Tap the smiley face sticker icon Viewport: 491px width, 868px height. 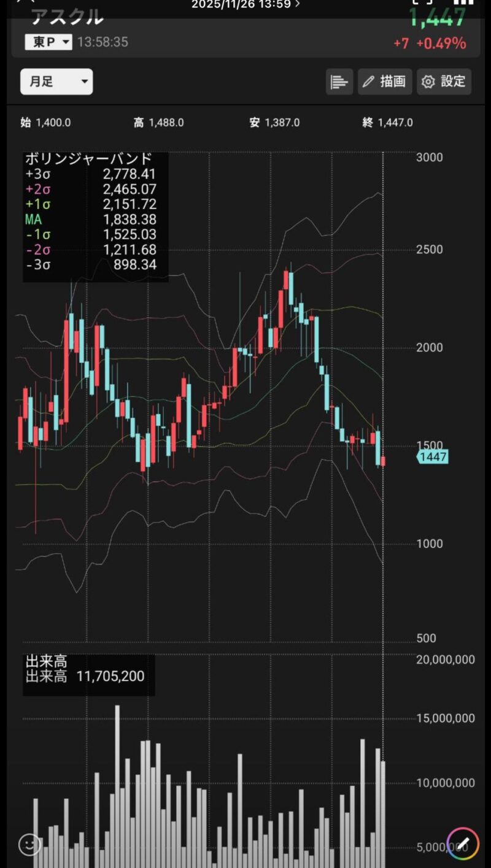[29, 844]
